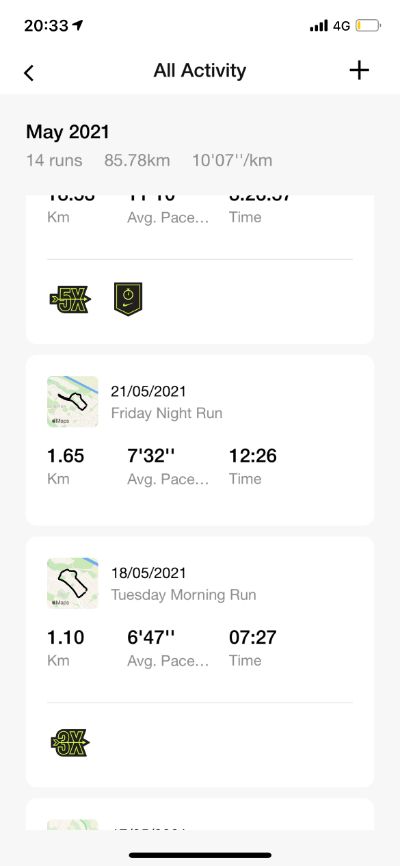Open the Nike stopwatch shield badge
Image resolution: width=400 pixels, height=866 pixels.
point(128,299)
